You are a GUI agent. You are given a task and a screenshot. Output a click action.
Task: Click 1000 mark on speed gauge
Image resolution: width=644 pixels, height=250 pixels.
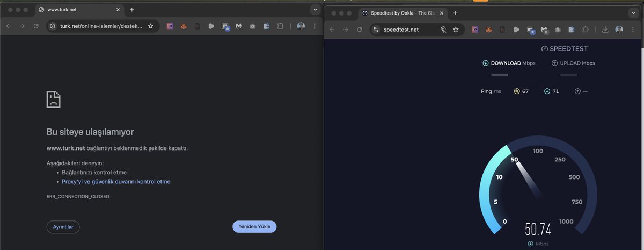(566, 222)
